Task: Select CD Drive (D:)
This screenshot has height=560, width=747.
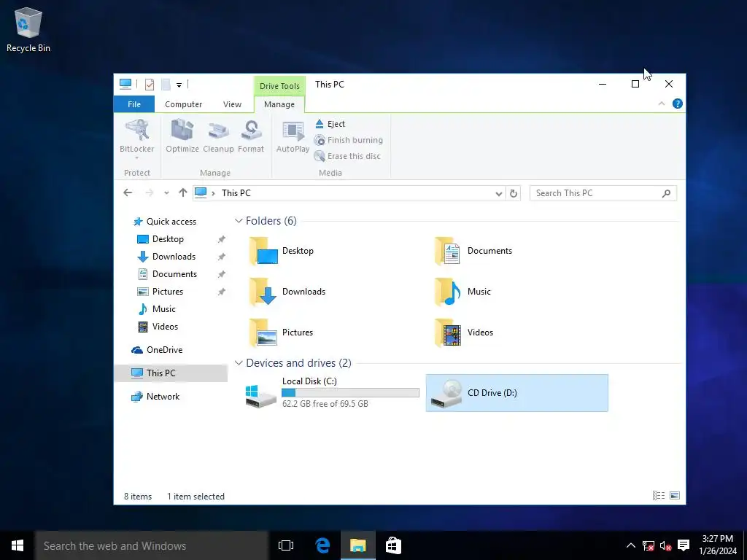Action: (x=517, y=393)
